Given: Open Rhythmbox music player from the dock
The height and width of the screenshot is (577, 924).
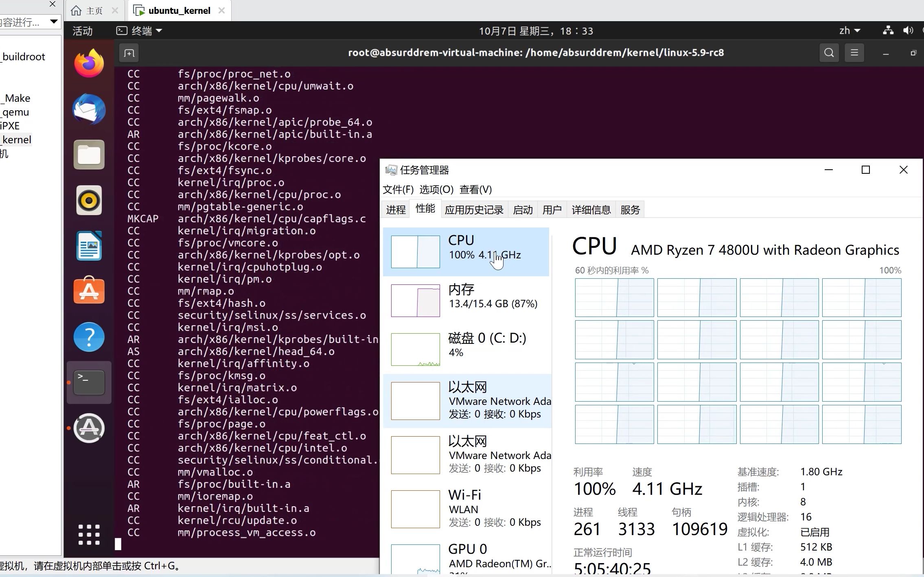Looking at the screenshot, I should click(88, 200).
